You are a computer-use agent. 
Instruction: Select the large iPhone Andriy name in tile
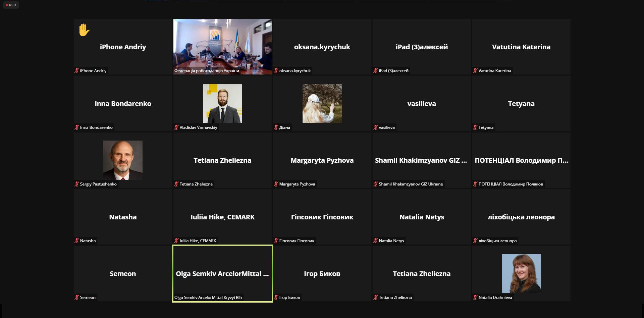click(x=123, y=47)
